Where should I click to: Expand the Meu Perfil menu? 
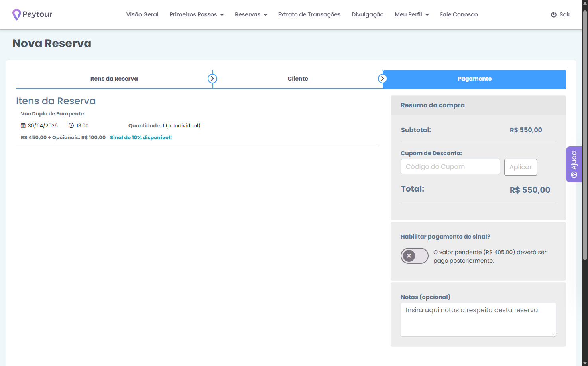coord(412,14)
